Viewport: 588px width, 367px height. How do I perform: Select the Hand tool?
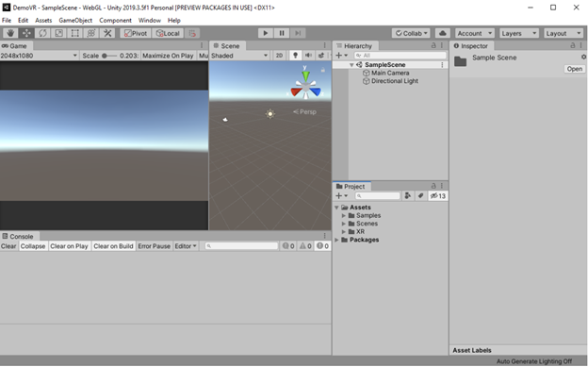(10, 33)
